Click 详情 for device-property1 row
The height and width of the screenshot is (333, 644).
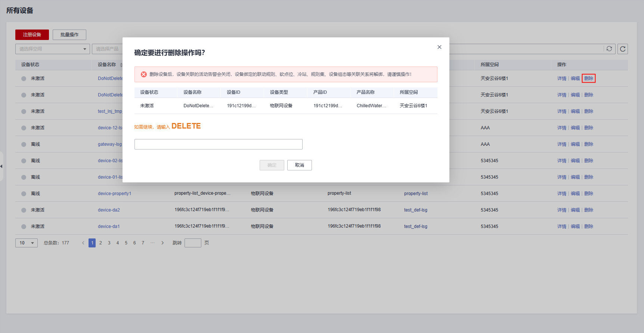click(x=562, y=194)
